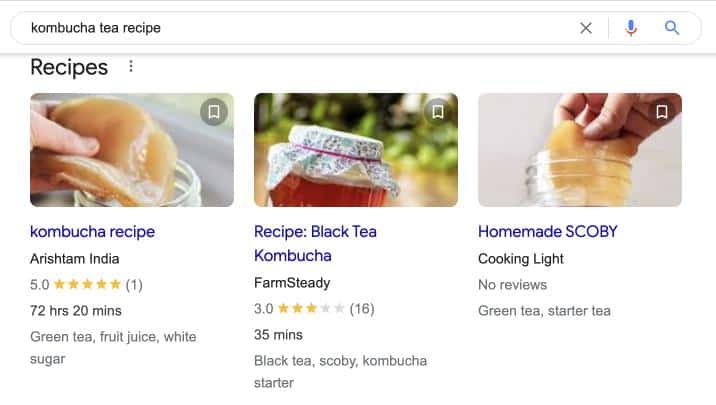Click the kombucha tea recipe search field
The width and height of the screenshot is (716, 405).
click(300, 28)
